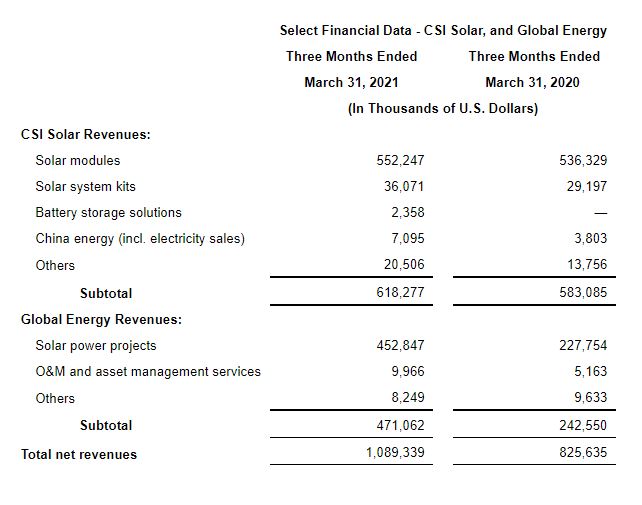Select CSI Solar subtotal 618,277
This screenshot has width=642, height=505.
(x=400, y=292)
